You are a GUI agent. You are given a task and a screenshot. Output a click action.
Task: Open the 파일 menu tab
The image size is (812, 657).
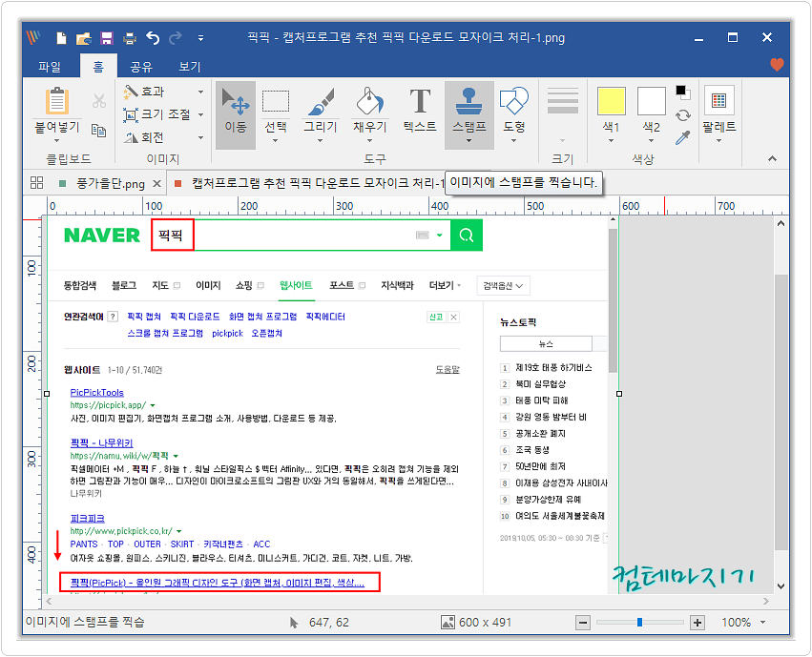(x=50, y=66)
